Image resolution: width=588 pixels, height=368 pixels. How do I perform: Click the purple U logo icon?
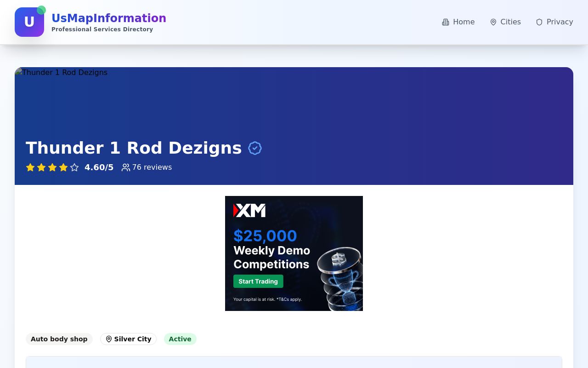[x=29, y=22]
